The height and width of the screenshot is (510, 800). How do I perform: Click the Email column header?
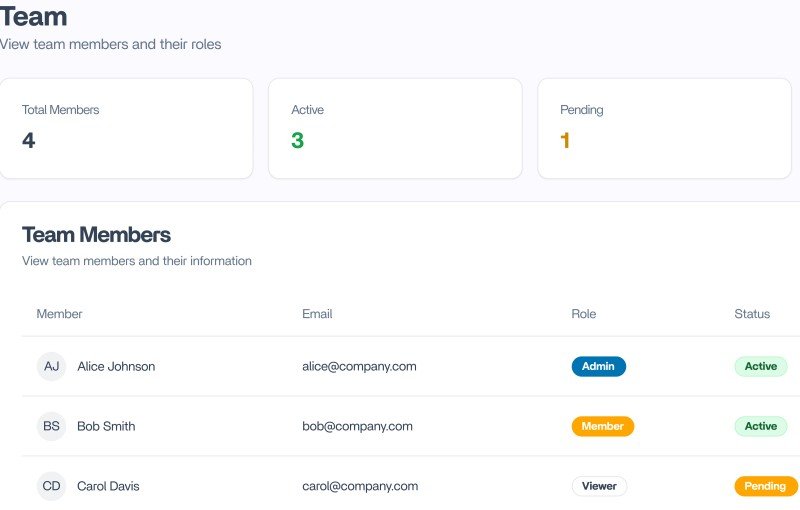coord(317,314)
